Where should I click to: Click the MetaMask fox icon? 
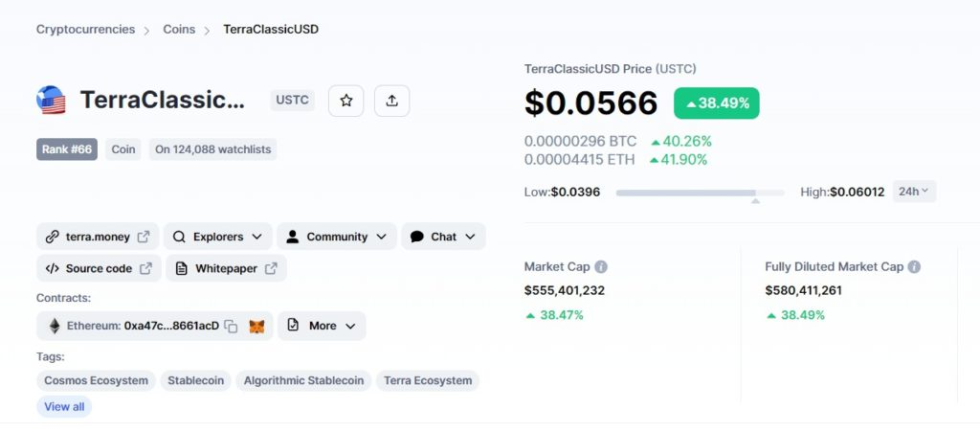(x=256, y=327)
